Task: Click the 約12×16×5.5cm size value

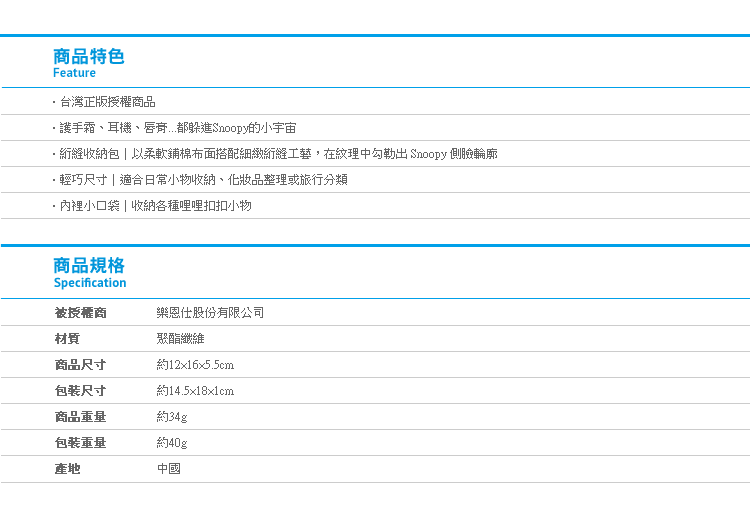Action: click(195, 365)
